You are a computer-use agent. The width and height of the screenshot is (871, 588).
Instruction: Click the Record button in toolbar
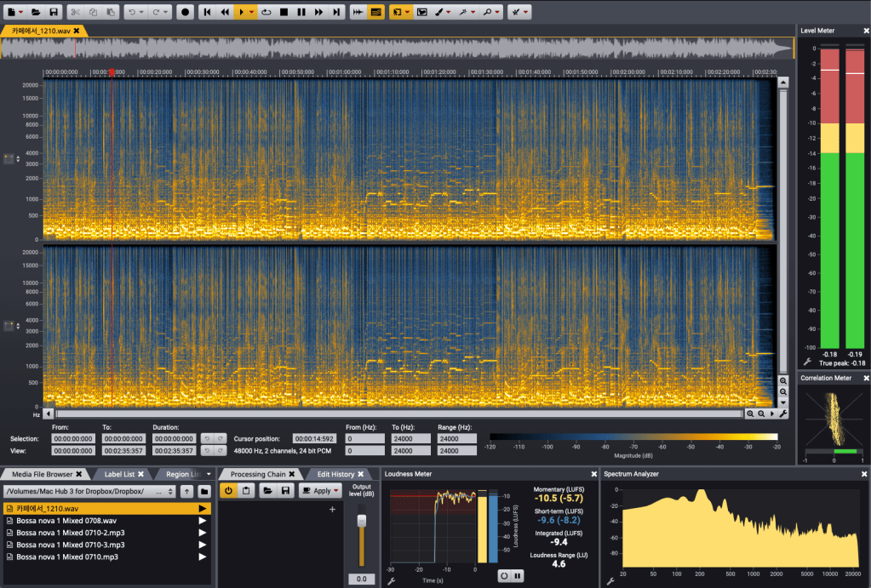click(x=186, y=12)
